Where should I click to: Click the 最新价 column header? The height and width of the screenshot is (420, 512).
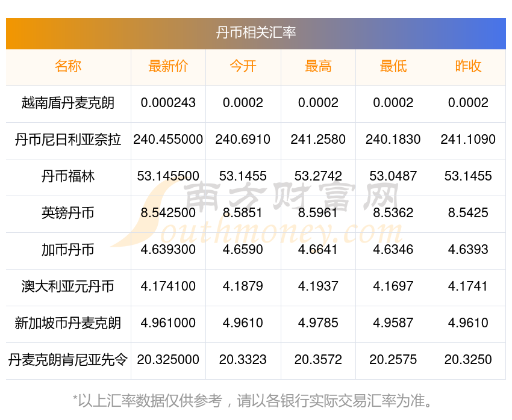pyautogui.click(x=168, y=66)
